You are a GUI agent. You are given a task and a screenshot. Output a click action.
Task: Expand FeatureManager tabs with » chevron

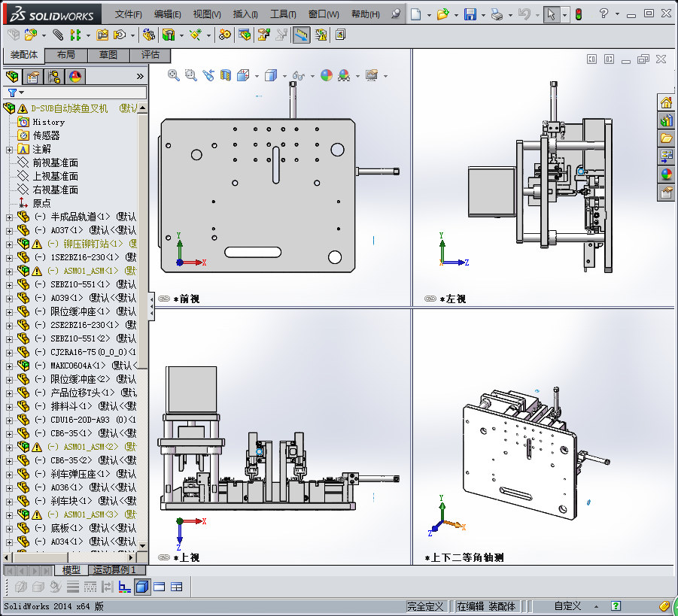140,77
